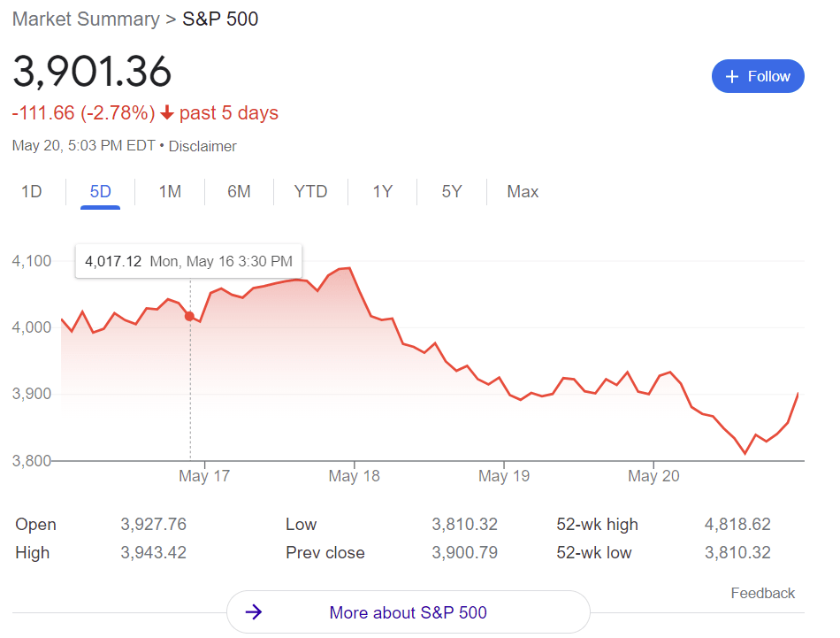Open the Max chart range
Screen dimensions: 840x638
tap(523, 192)
